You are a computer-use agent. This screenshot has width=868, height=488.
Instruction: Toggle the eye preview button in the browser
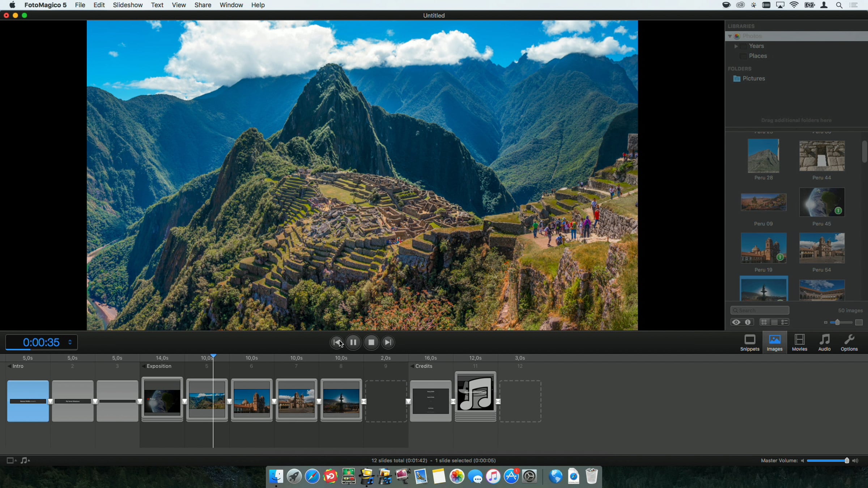(736, 322)
